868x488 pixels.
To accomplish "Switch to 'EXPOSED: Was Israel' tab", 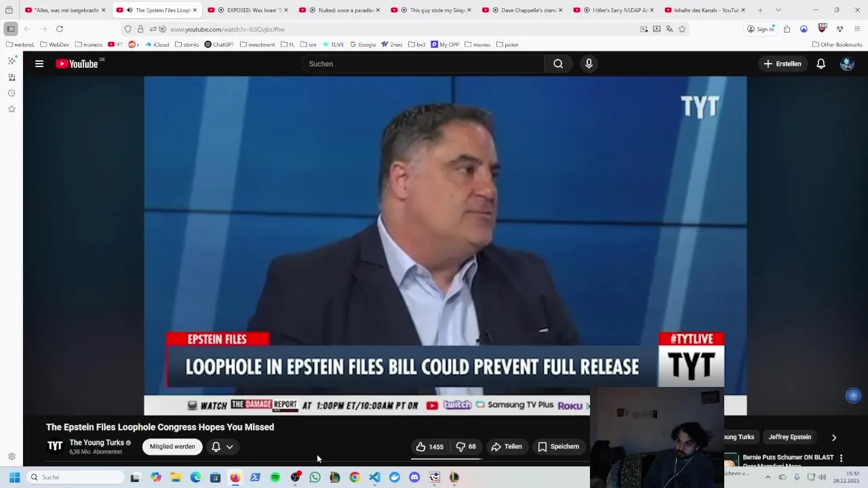I will (x=249, y=10).
